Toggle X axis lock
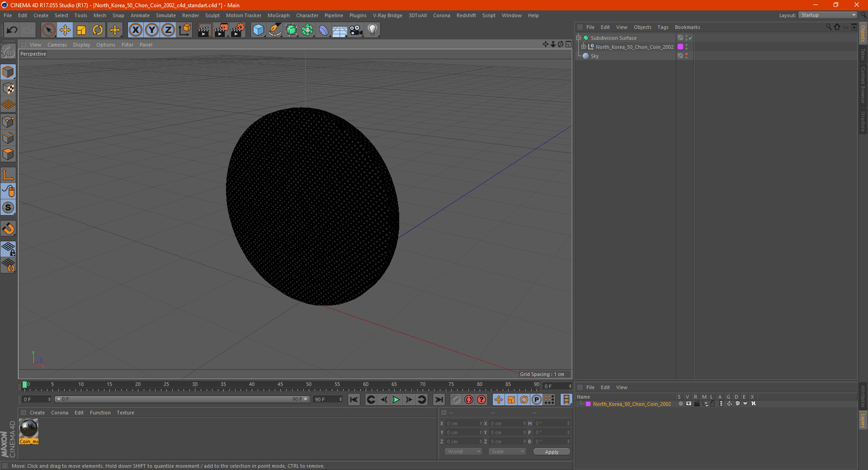 click(135, 30)
